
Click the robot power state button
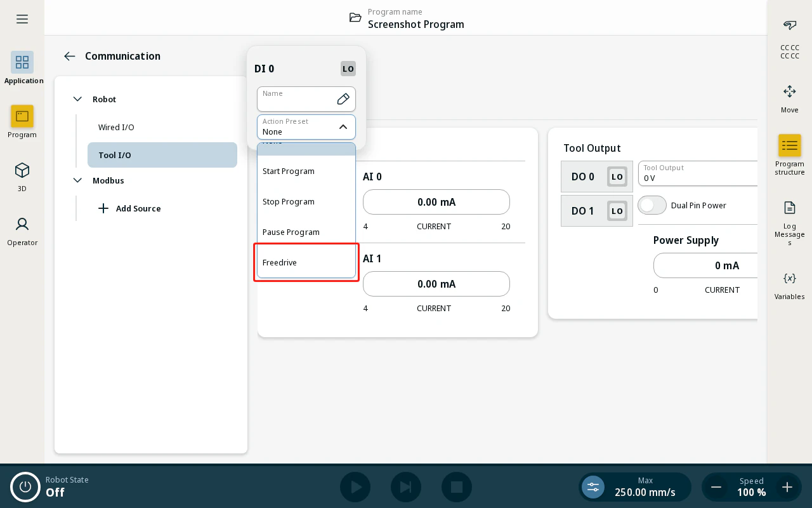25,487
